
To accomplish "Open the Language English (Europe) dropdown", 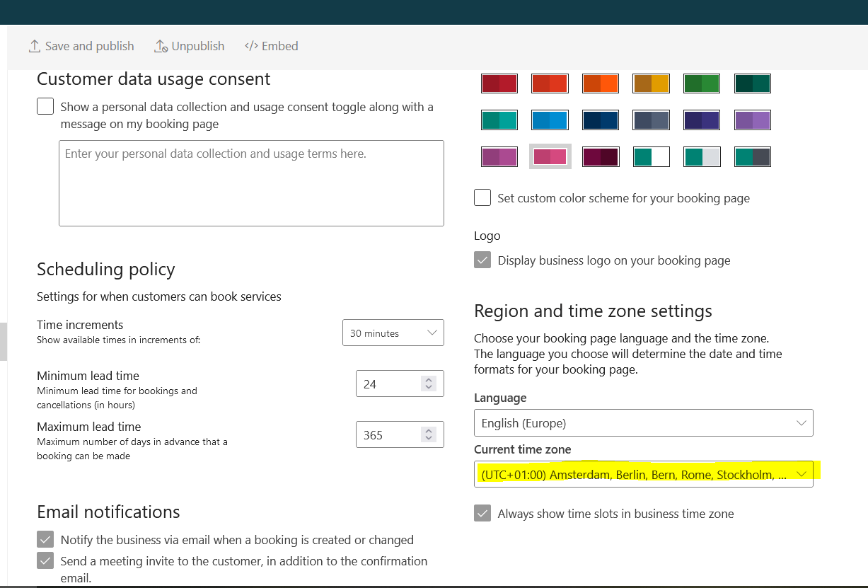I will tap(644, 423).
